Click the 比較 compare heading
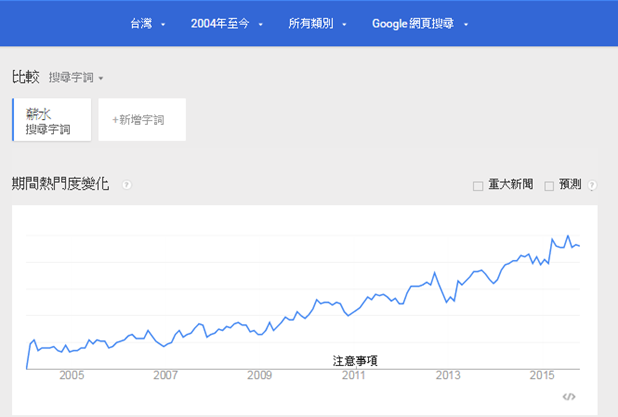 (26, 76)
